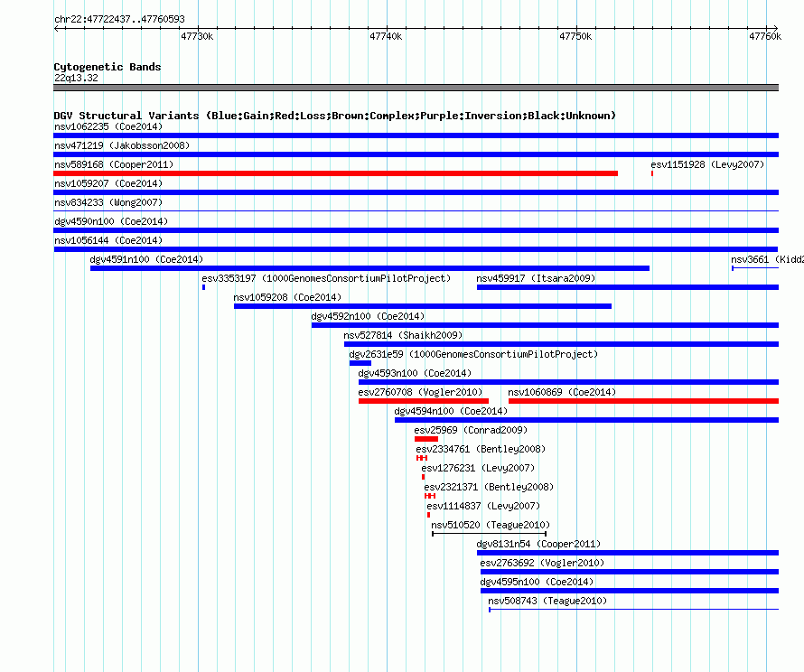This screenshot has height=672, width=804.
Task: Select the nsv1056144 (Coe2014) label
Action: coord(108,240)
